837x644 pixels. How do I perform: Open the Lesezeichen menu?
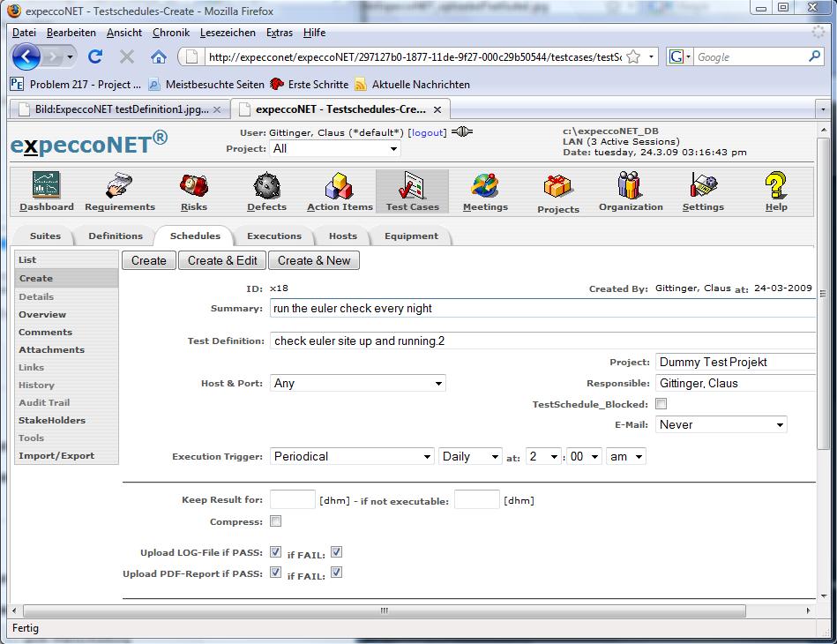[228, 33]
